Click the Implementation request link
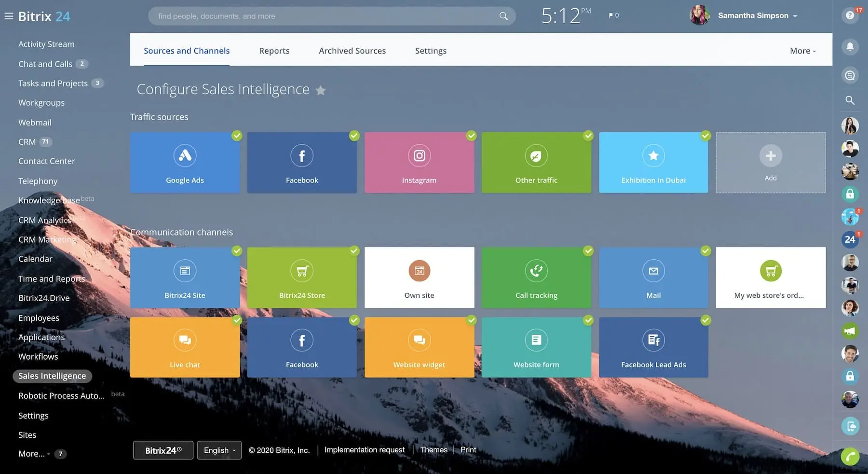Viewport: 868px width, 474px height. tap(364, 450)
